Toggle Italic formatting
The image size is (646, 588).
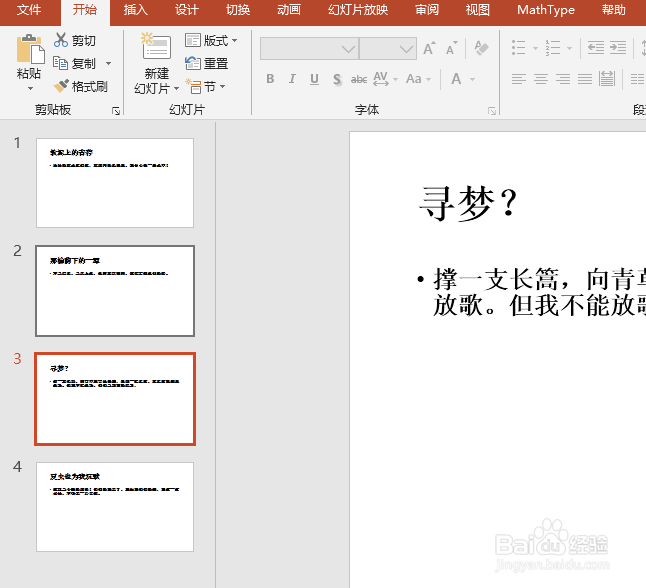point(292,79)
